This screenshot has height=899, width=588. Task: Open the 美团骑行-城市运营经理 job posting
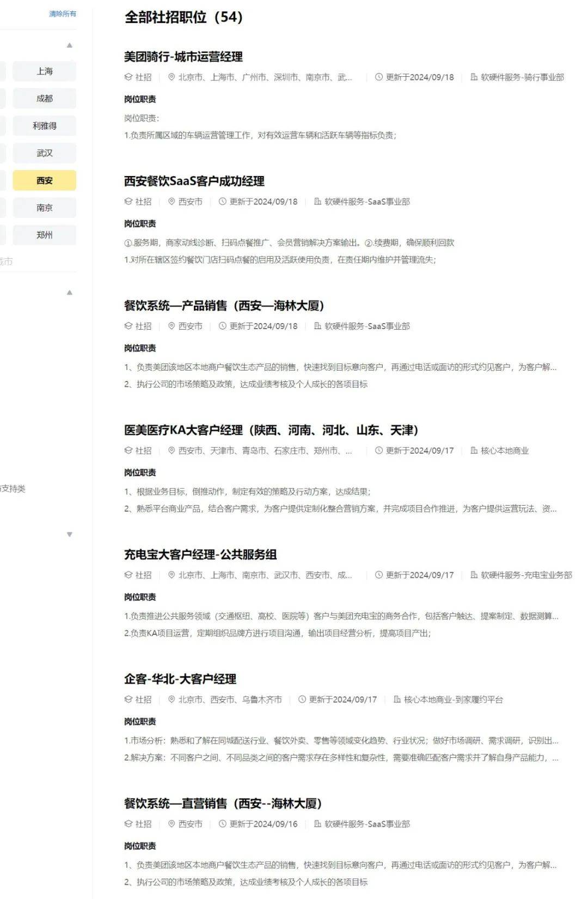pos(183,57)
